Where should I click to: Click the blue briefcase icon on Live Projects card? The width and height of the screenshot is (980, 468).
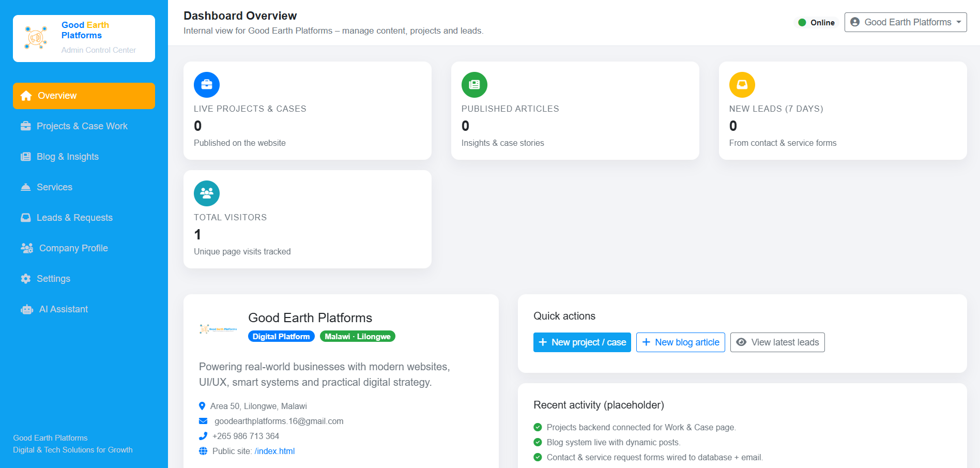tap(207, 85)
